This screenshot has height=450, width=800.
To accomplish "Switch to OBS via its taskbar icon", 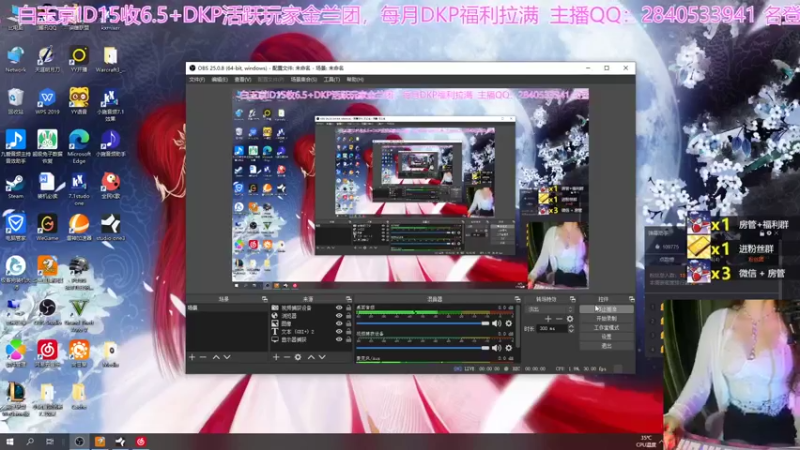I will pos(79,442).
